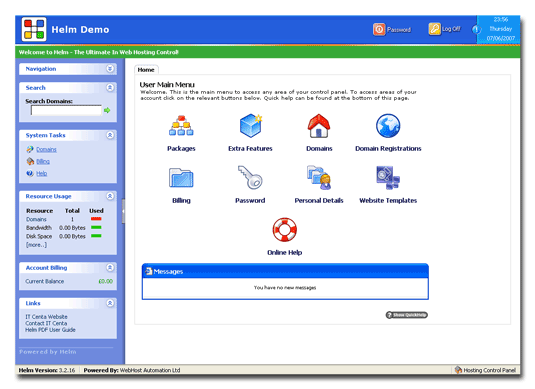
Task: Collapse the System Tasks panel
Action: click(110, 135)
